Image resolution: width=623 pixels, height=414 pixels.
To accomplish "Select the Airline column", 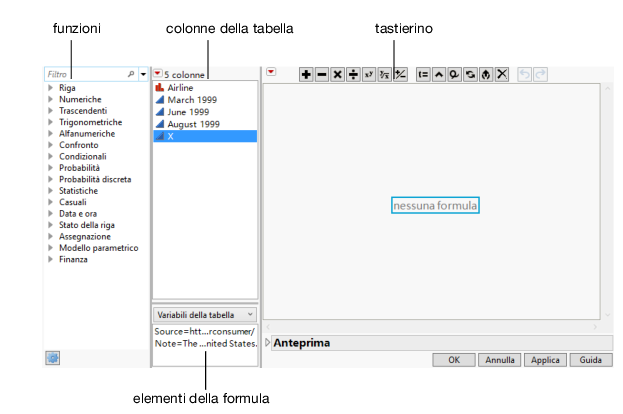I will 205,87.
